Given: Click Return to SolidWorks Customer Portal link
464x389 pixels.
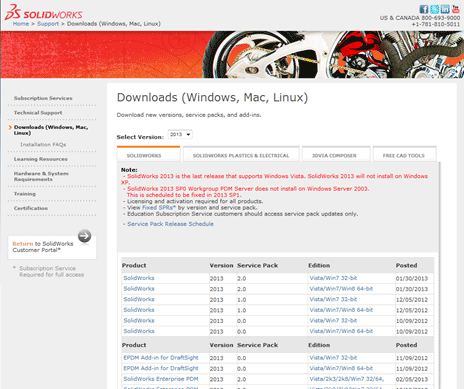Looking at the screenshot, I should click(43, 247).
